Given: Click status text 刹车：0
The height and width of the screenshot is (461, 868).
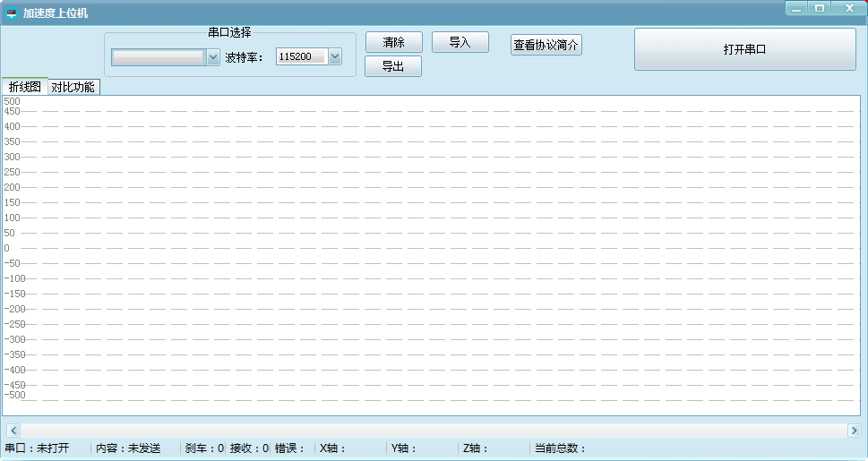Looking at the screenshot, I should point(204,448).
